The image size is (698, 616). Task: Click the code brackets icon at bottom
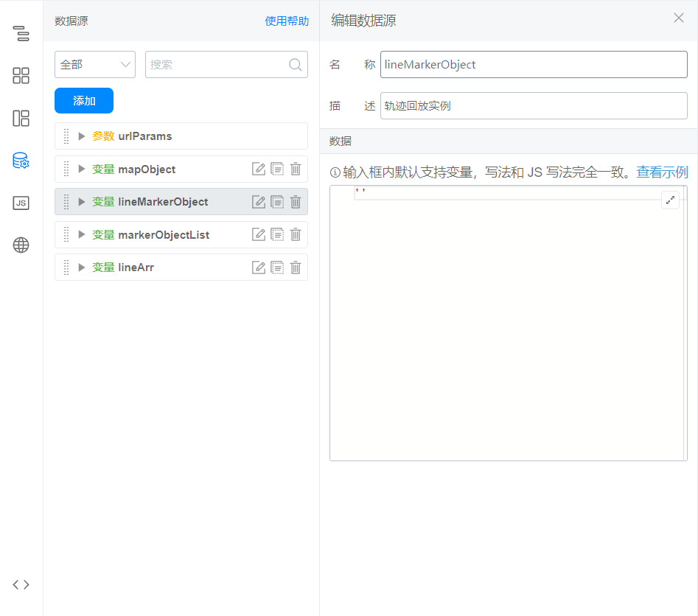(x=21, y=584)
